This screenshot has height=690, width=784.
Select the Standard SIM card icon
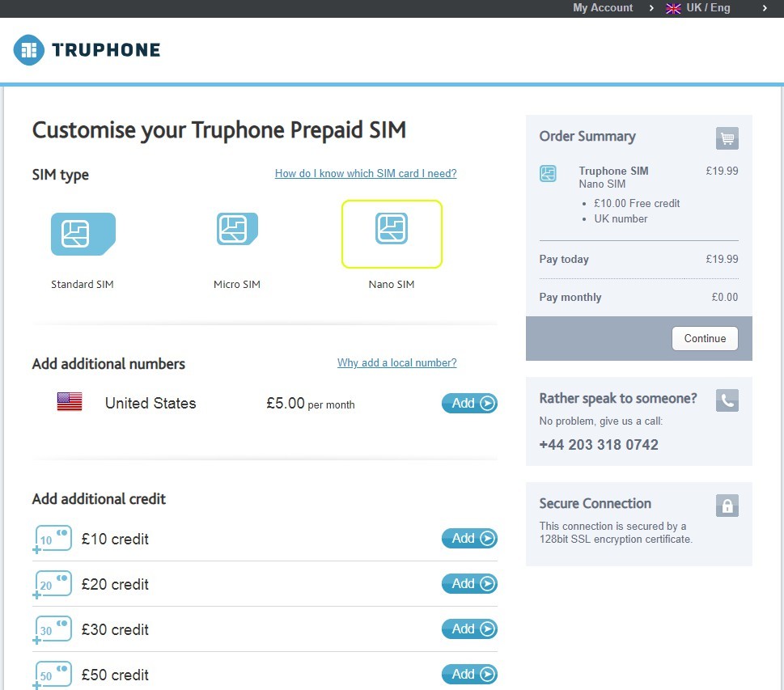tap(83, 234)
